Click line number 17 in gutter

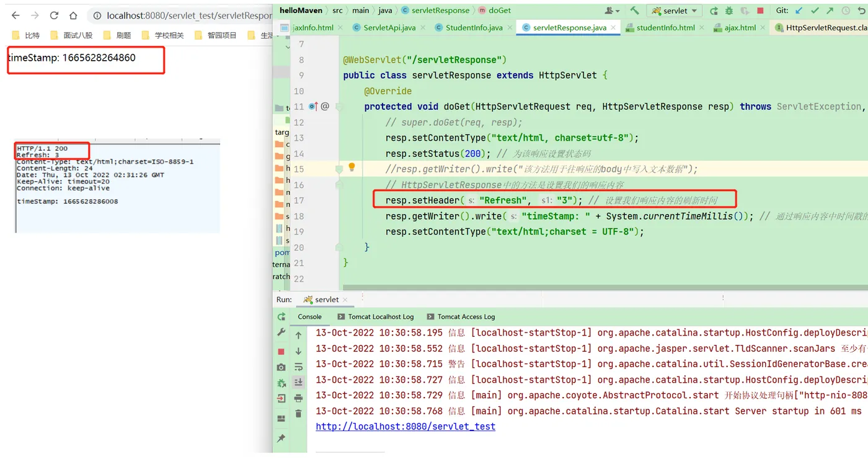tap(298, 200)
